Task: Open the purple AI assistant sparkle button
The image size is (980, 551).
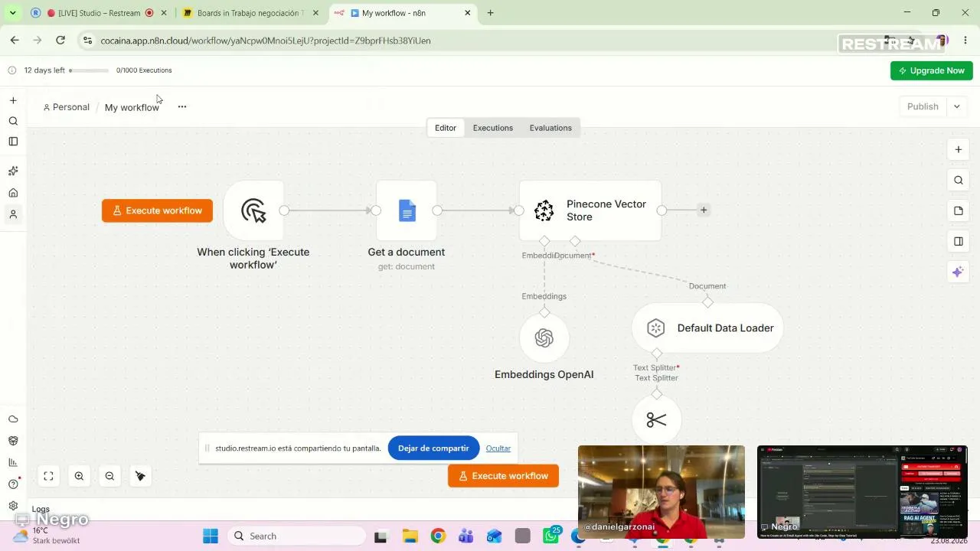Action: (959, 272)
